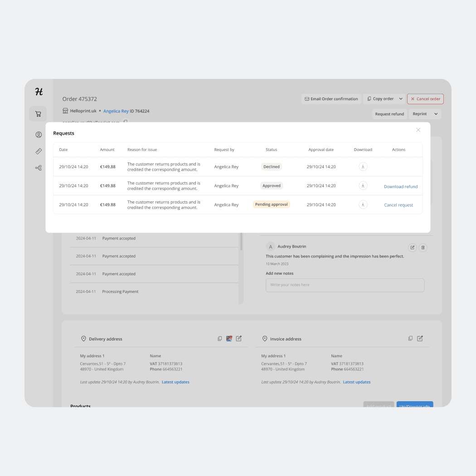Open delivery address in Google Maps

click(x=229, y=338)
